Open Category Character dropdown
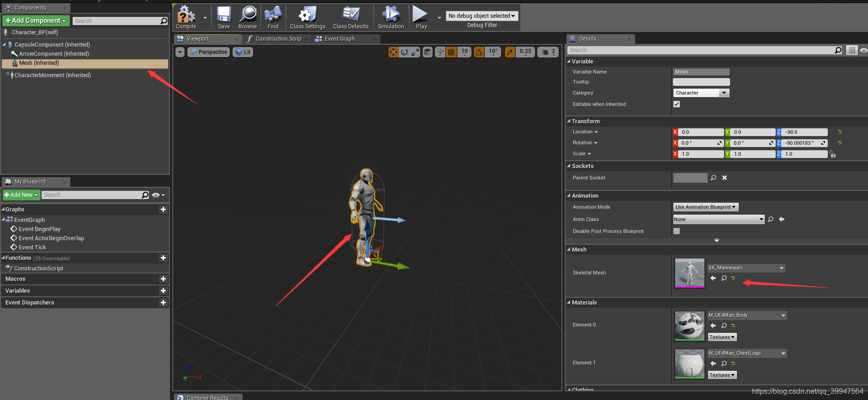This screenshot has height=400, width=868. pyautogui.click(x=701, y=93)
